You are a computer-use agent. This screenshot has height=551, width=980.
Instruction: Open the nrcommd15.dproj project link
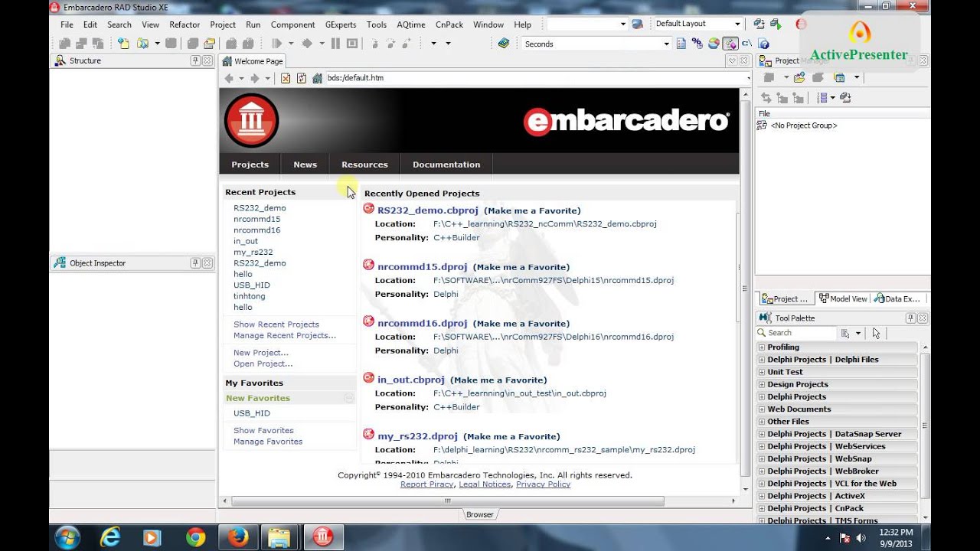click(x=422, y=267)
